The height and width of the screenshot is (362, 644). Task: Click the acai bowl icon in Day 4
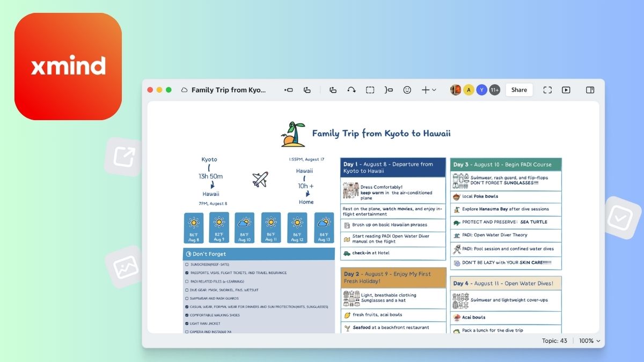(457, 317)
